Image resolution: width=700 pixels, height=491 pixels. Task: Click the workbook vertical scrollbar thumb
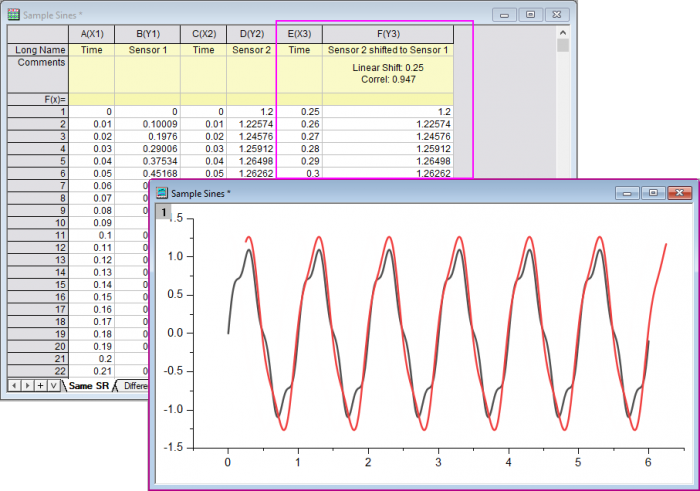click(x=563, y=45)
